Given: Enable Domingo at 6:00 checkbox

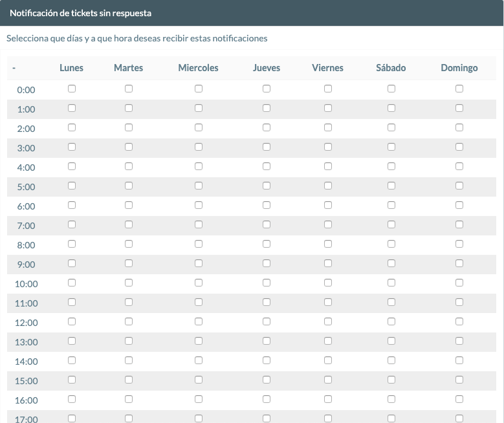Looking at the screenshot, I should pos(459,205).
